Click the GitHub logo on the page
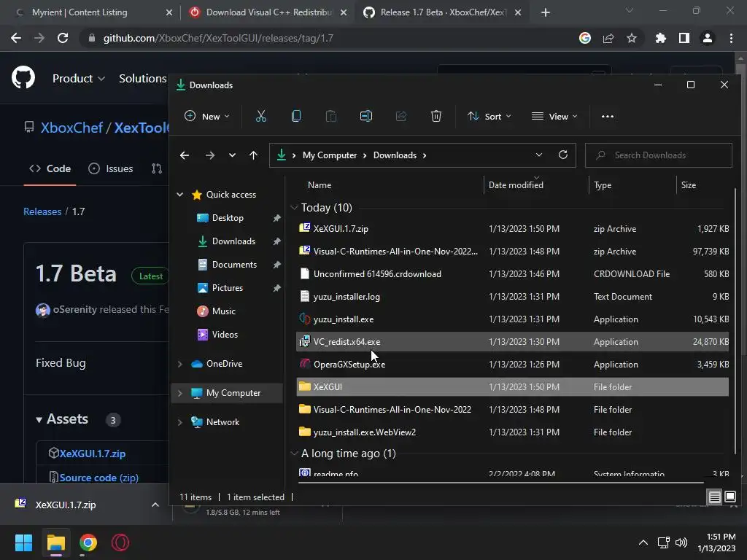 point(23,77)
